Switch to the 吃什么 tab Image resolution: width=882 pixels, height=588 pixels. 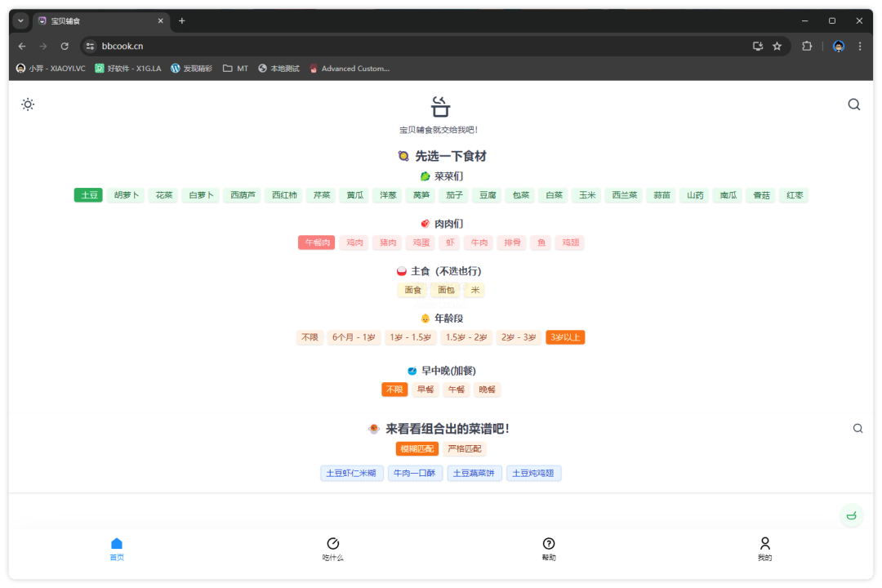[332, 549]
